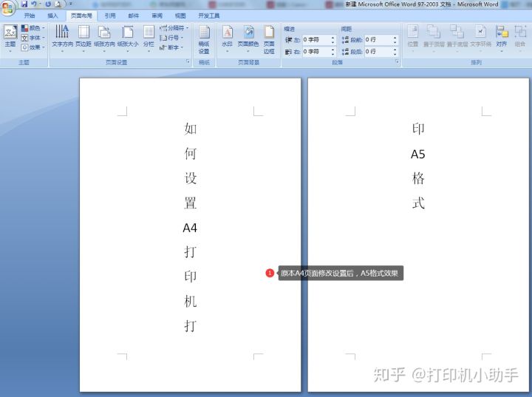Click the right indent 0 字符 field
532x397 pixels.
[316, 52]
